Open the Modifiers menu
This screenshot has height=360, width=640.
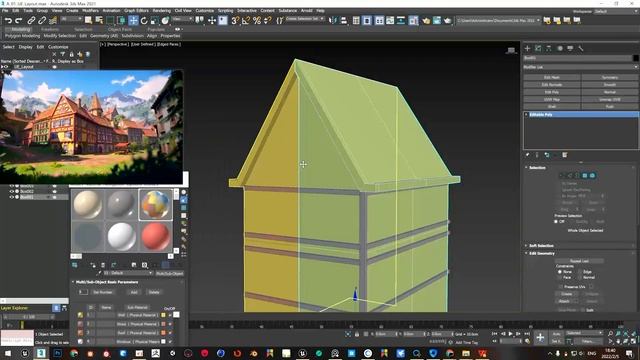coord(90,11)
